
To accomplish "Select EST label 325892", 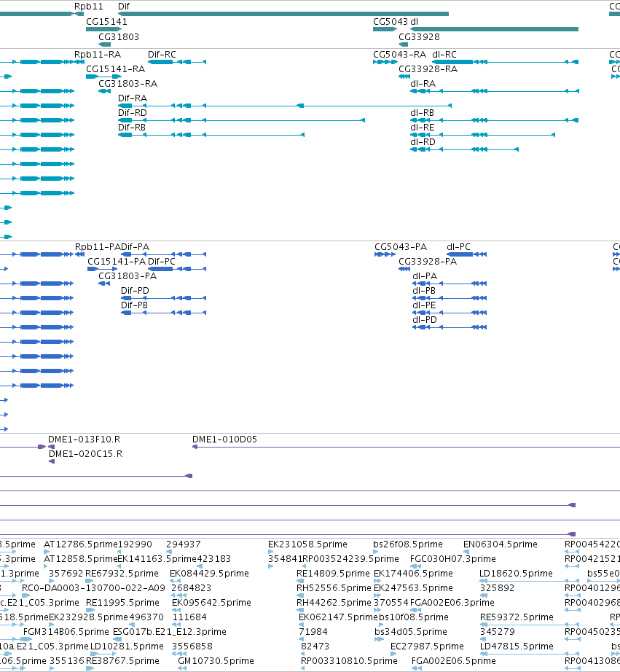I will click(x=497, y=588).
